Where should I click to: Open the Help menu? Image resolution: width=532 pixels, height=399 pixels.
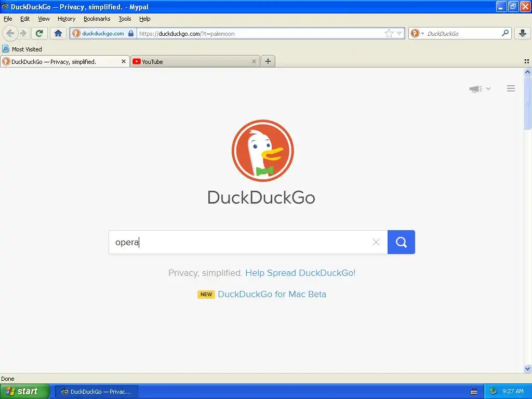[145, 19]
